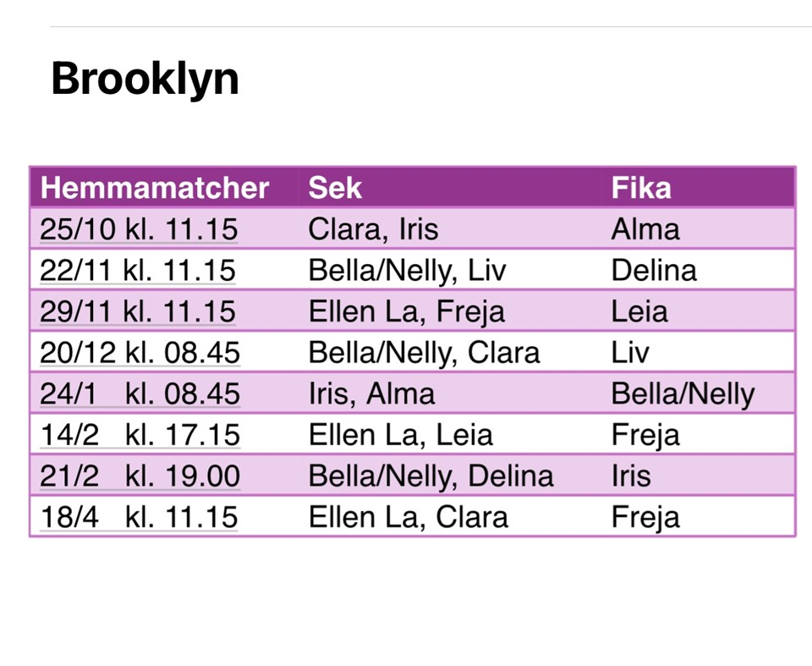Open the 14/2 kl. 17.15 match link

click(140, 435)
